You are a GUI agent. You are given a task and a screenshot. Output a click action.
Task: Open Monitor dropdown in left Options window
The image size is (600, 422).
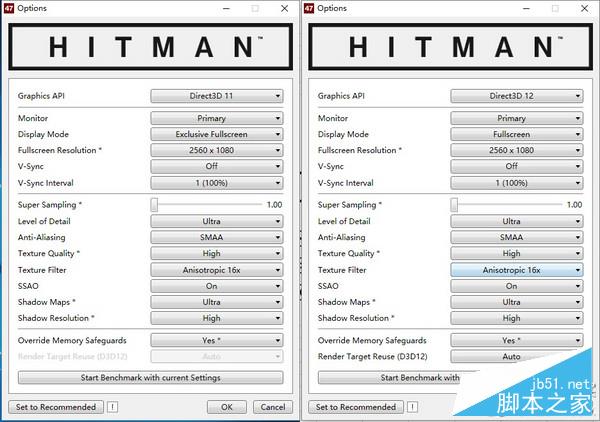pos(217,118)
